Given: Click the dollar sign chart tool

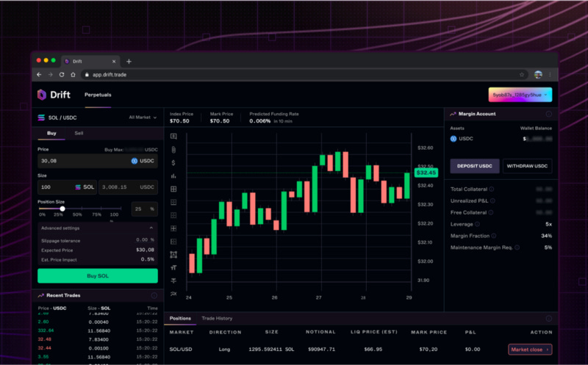Looking at the screenshot, I should tap(173, 162).
